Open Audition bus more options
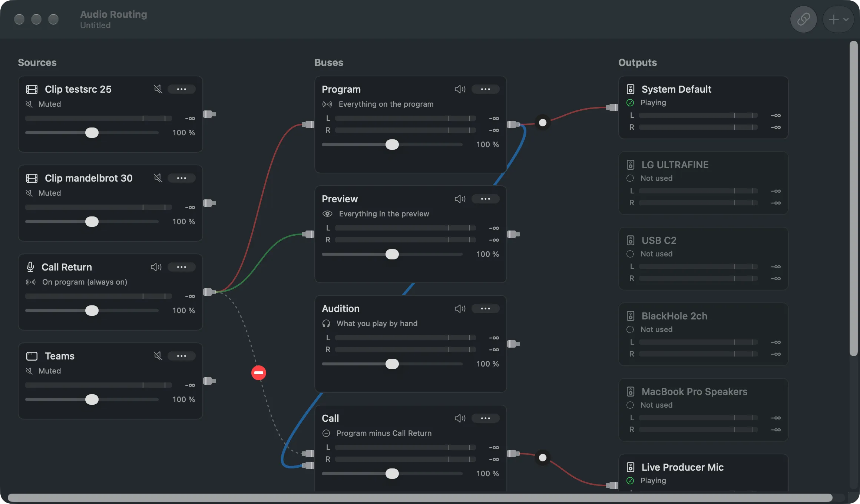This screenshot has height=504, width=860. (486, 308)
